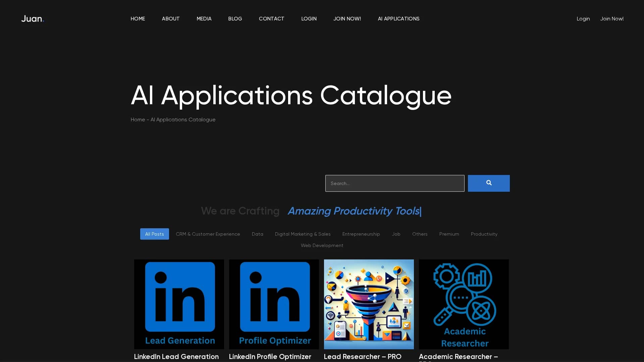Show Entrepreneurship category posts
This screenshot has width=644, height=362.
361,234
